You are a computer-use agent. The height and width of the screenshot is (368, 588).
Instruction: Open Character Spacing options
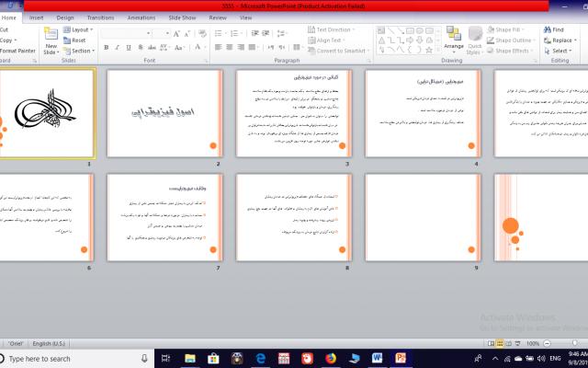point(164,47)
